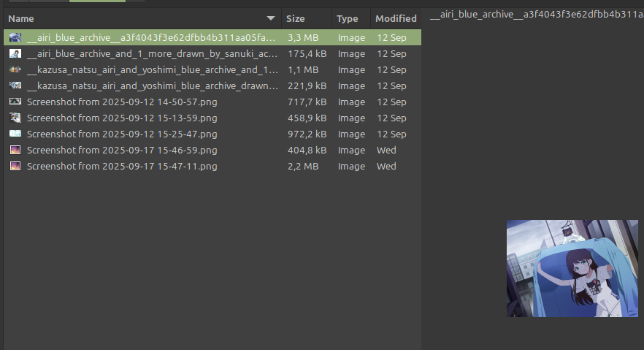Screen dimensions: 644x350
Task: Click the preview filename title text
Action: coord(537,15)
